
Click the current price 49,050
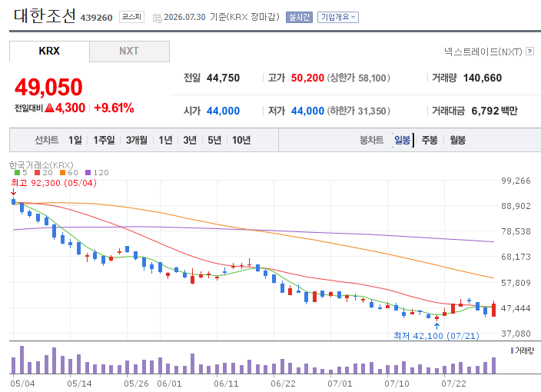[x=48, y=87]
